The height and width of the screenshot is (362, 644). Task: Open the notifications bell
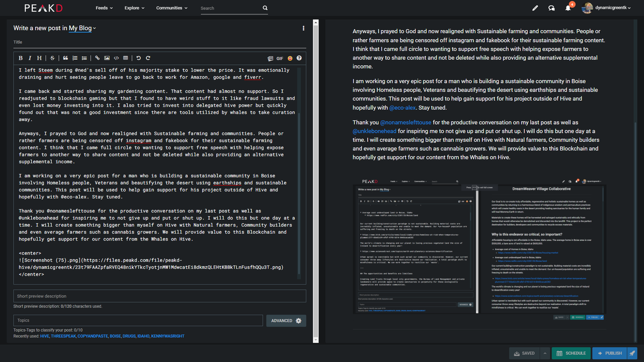pyautogui.click(x=568, y=8)
